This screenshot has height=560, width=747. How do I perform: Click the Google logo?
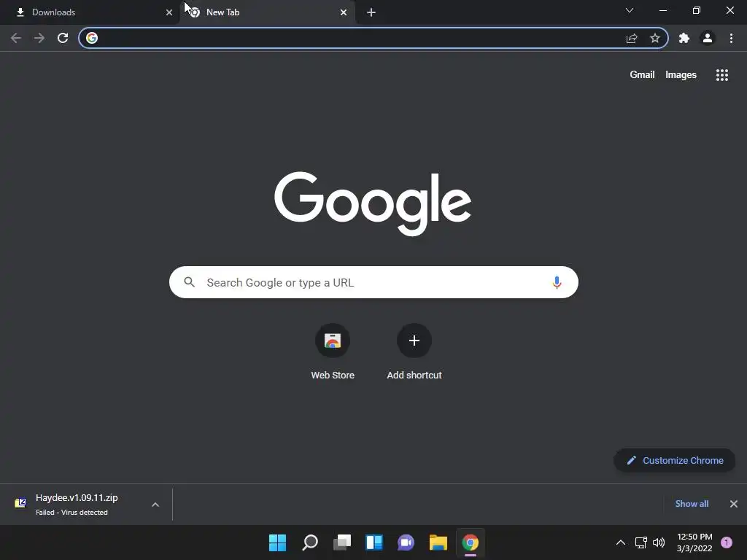(373, 203)
